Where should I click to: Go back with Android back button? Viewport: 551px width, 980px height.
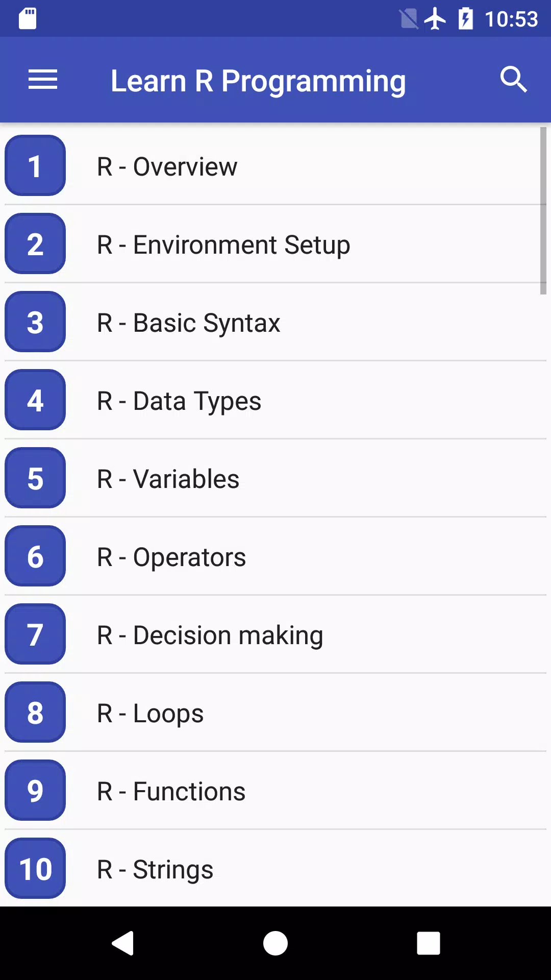tap(123, 943)
